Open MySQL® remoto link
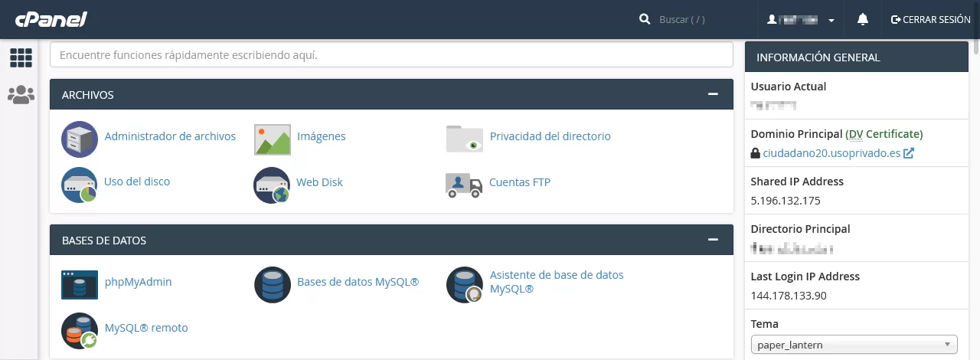Viewport: 980px width, 360px height. point(146,328)
